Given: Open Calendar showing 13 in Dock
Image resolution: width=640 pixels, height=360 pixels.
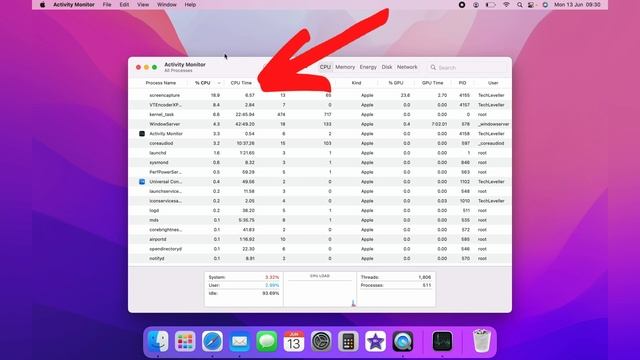Looking at the screenshot, I should pyautogui.click(x=294, y=341).
